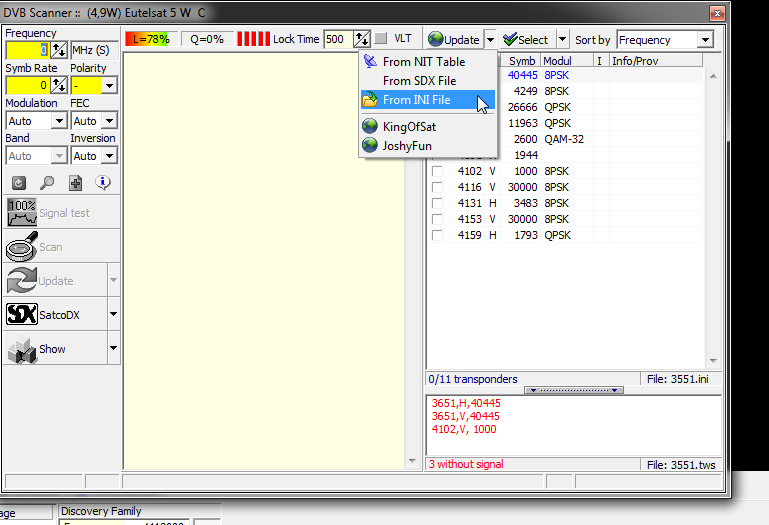Open the Modulation dropdown
769x525 pixels.
coord(59,121)
